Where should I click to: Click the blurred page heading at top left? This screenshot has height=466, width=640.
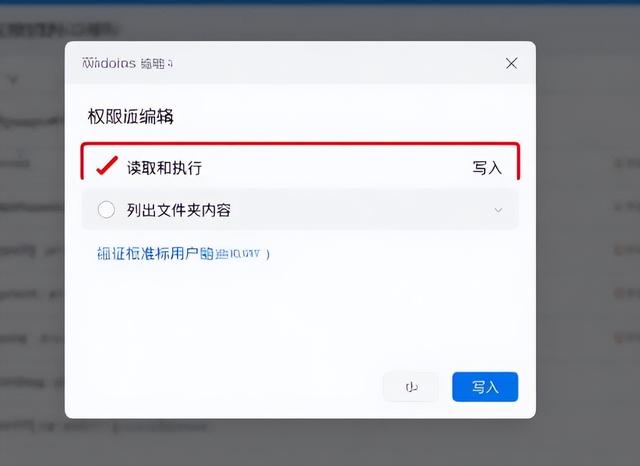pyautogui.click(x=59, y=30)
